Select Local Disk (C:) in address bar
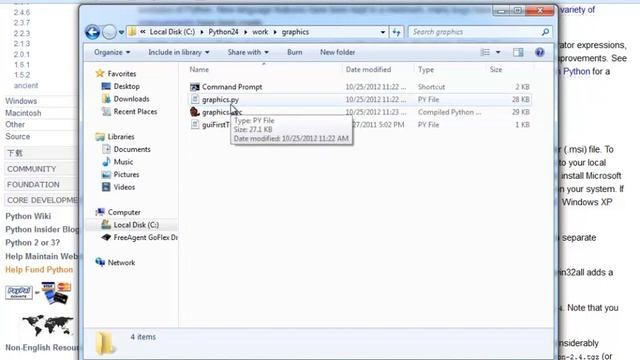640x360 pixels. point(172,32)
